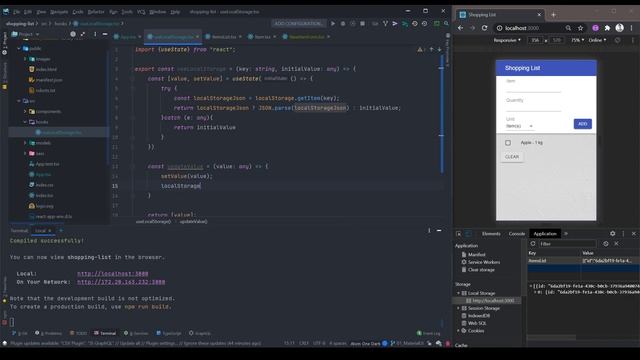
Task: Expand the Session Storage tree node
Action: (458, 308)
